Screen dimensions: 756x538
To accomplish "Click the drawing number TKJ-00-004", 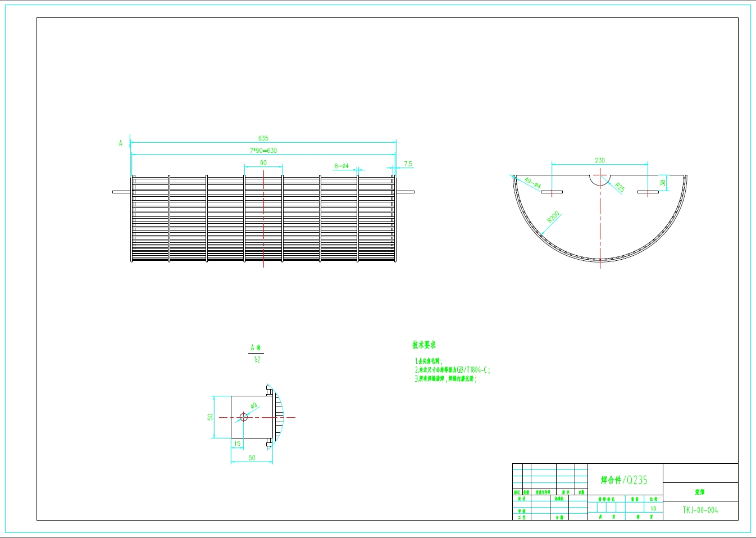I will [x=700, y=510].
